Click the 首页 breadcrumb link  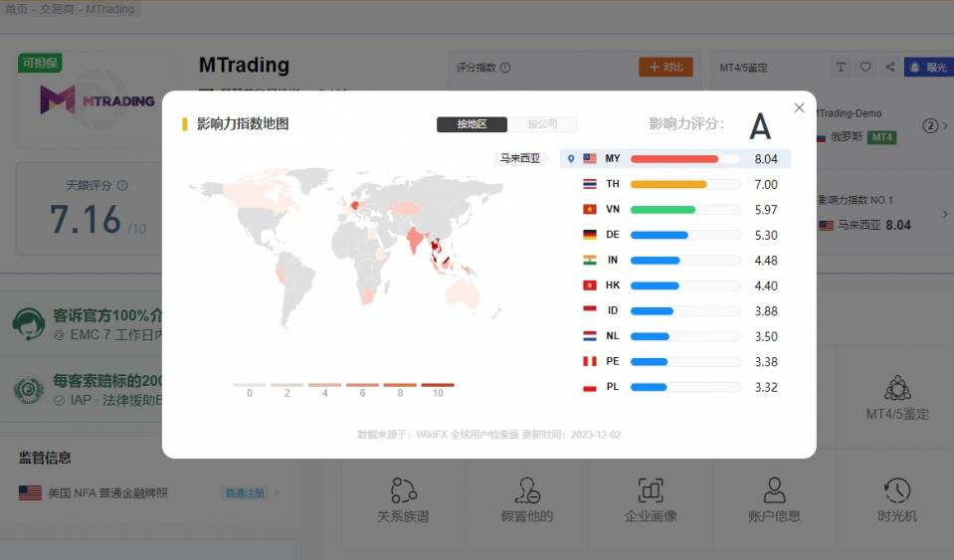(x=16, y=9)
